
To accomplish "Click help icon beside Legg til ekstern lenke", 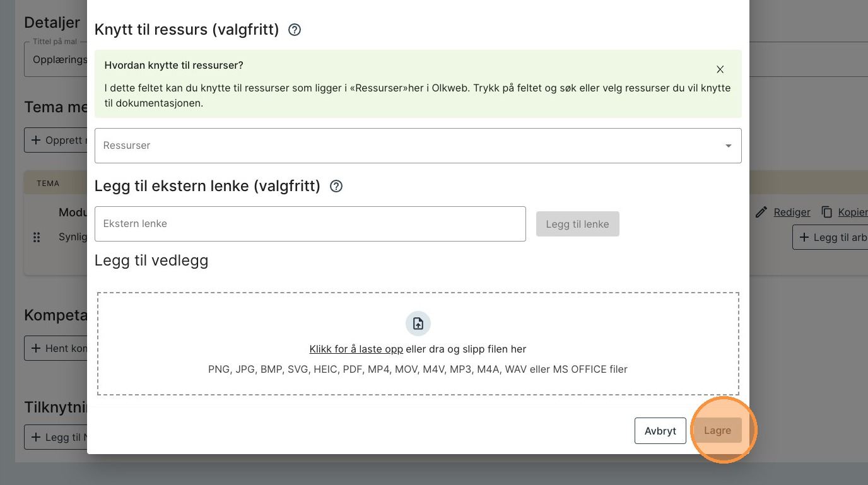I will tap(336, 186).
